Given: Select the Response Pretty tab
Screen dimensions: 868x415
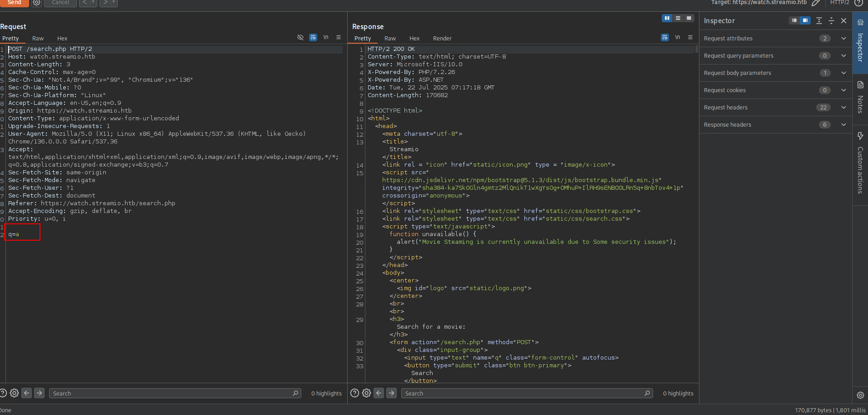Looking at the screenshot, I should pos(363,39).
